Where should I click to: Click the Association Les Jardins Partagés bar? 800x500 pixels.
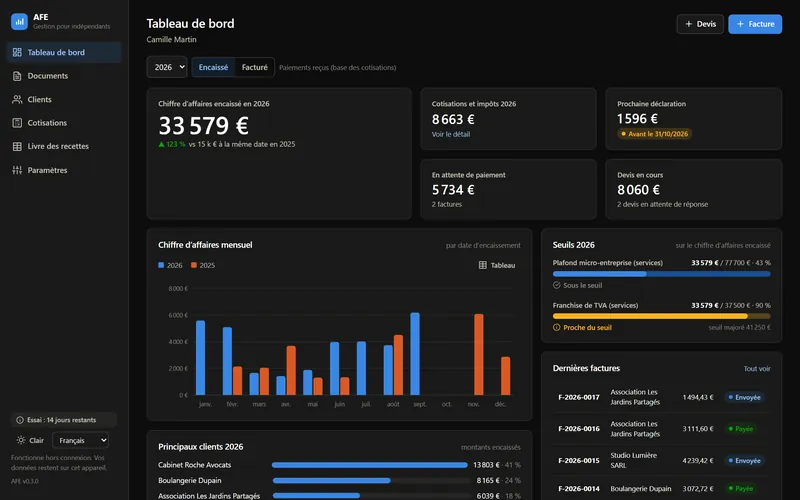316,496
